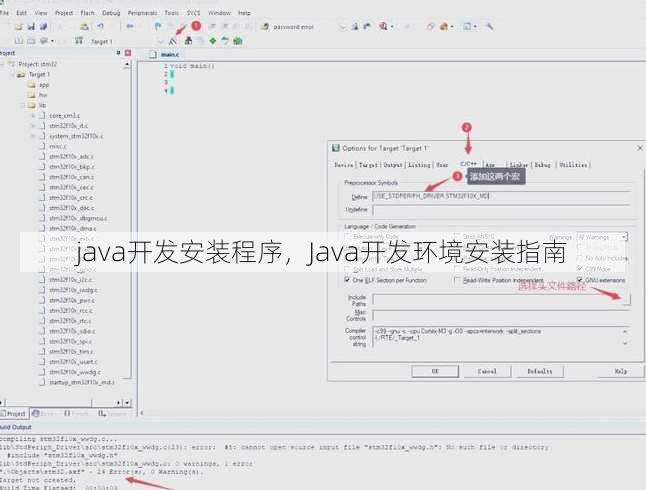The width and height of the screenshot is (646, 490).
Task: Switch to the Device tab
Action: pos(344,165)
